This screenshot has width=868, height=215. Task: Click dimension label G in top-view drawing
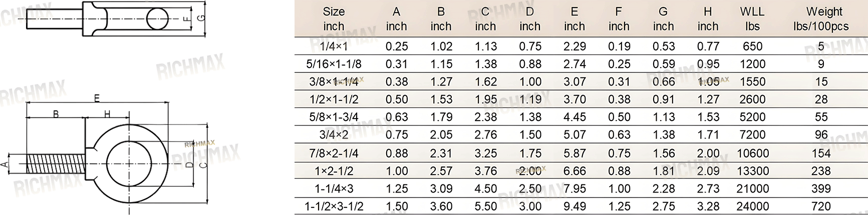tap(201, 18)
